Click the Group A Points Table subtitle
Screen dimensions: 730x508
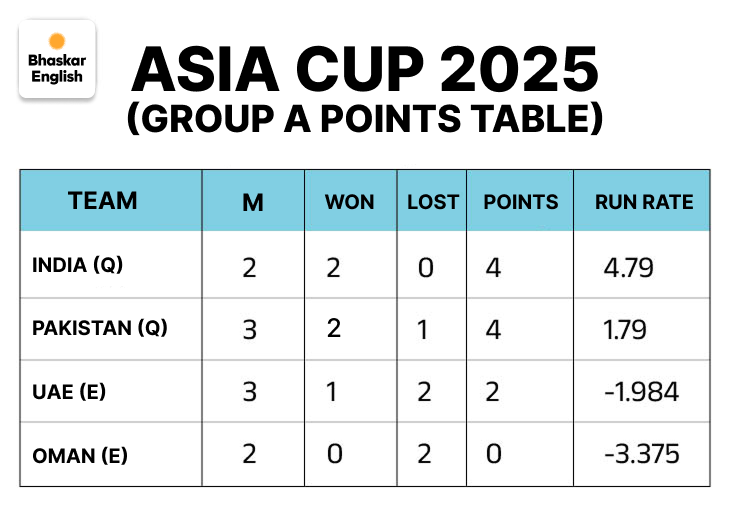[365, 119]
